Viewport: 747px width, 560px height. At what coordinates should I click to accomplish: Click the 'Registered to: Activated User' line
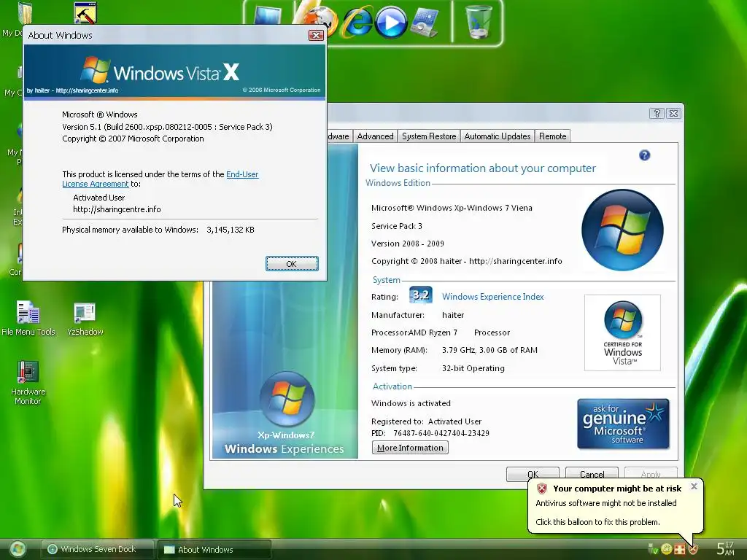tap(426, 421)
